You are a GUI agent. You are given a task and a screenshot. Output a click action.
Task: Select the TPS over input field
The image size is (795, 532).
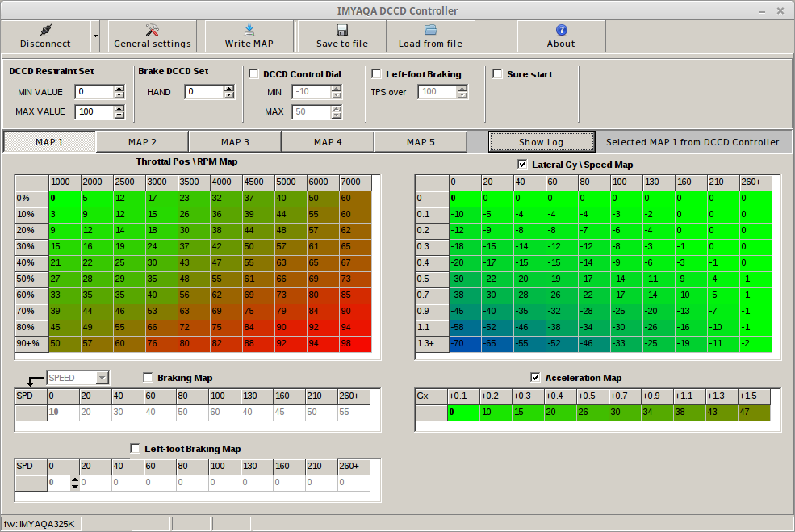click(437, 92)
